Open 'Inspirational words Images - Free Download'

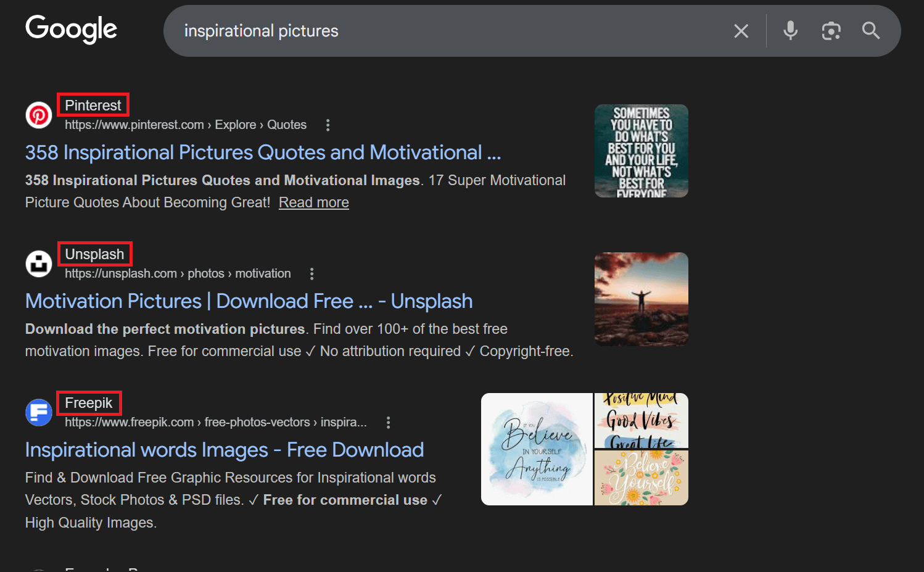[x=225, y=450]
